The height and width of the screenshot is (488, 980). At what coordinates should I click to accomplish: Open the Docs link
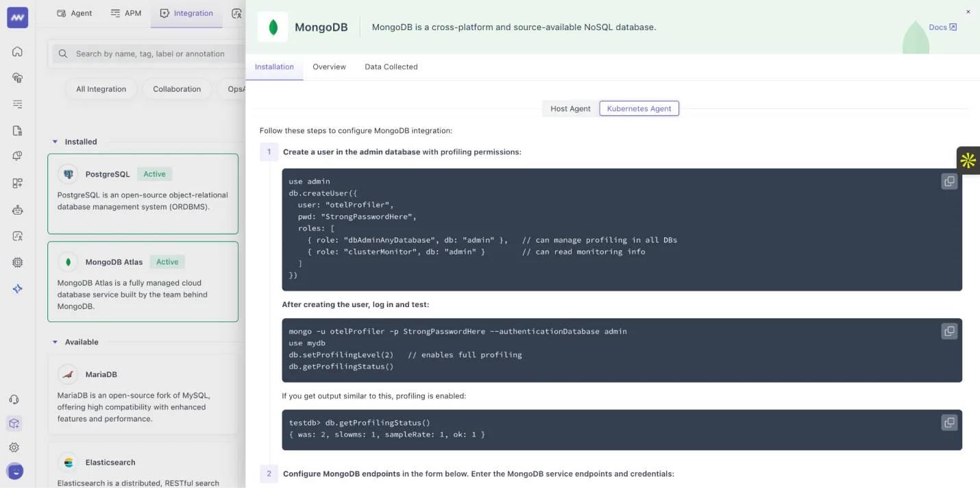(x=943, y=27)
